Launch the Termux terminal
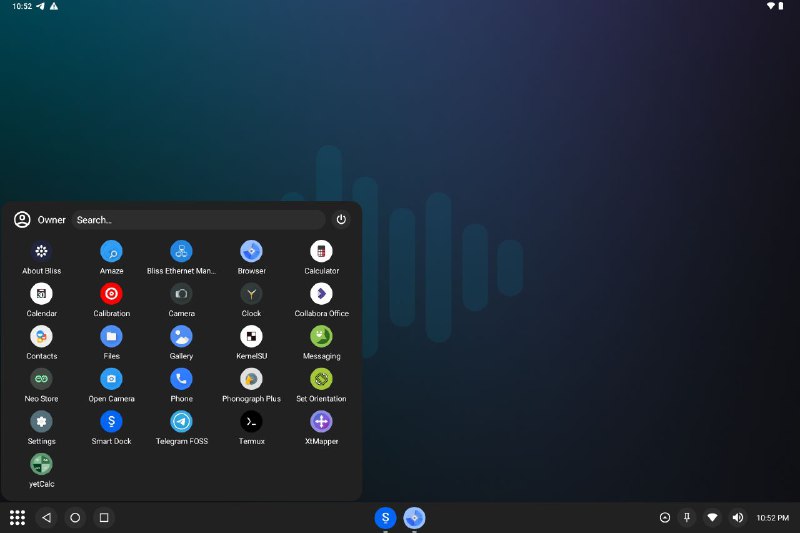 [x=251, y=421]
